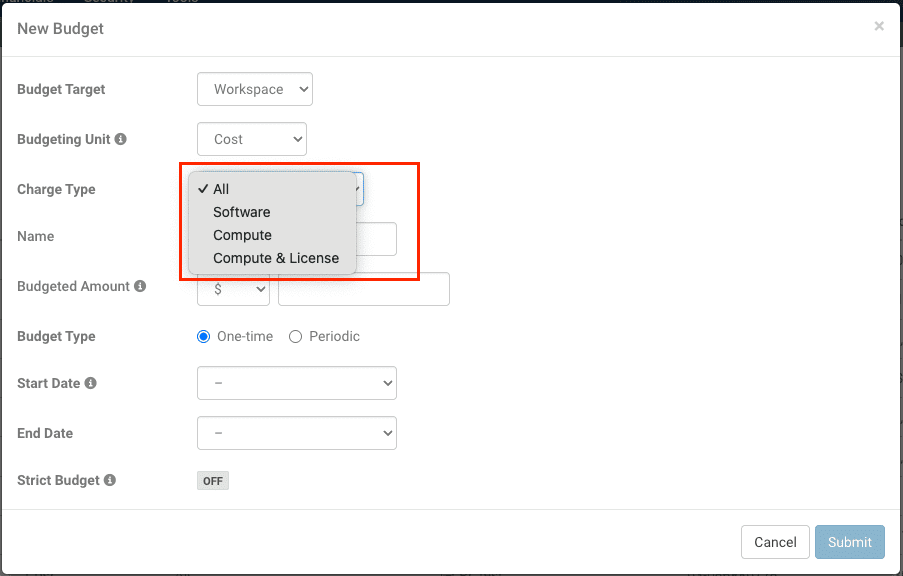This screenshot has width=903, height=576.
Task: Toggle the Strict Budget OFF switch
Action: point(213,481)
